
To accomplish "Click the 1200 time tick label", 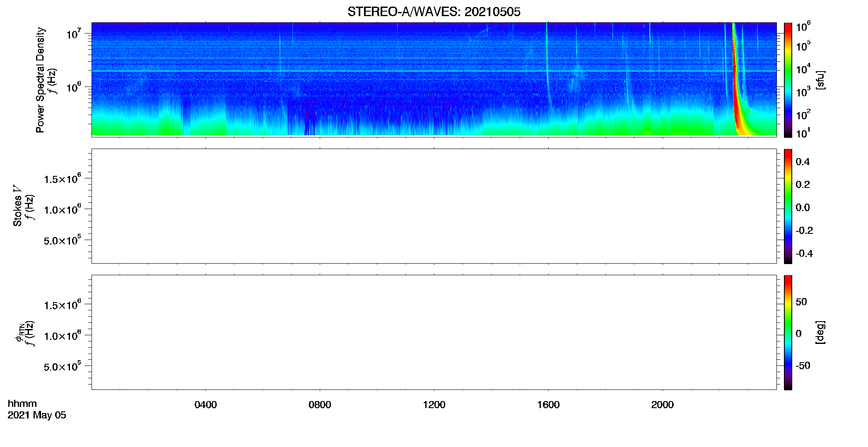I will click(434, 405).
